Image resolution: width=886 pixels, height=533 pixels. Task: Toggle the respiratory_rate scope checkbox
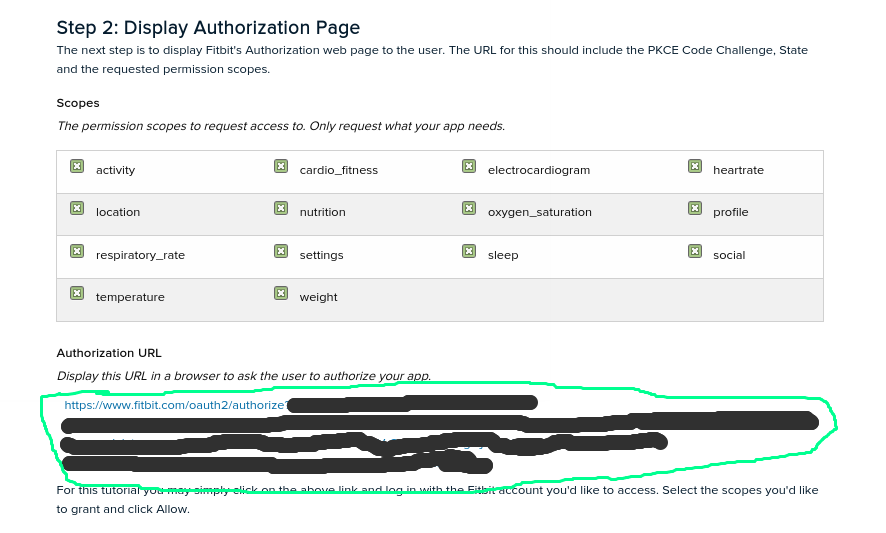pos(77,251)
